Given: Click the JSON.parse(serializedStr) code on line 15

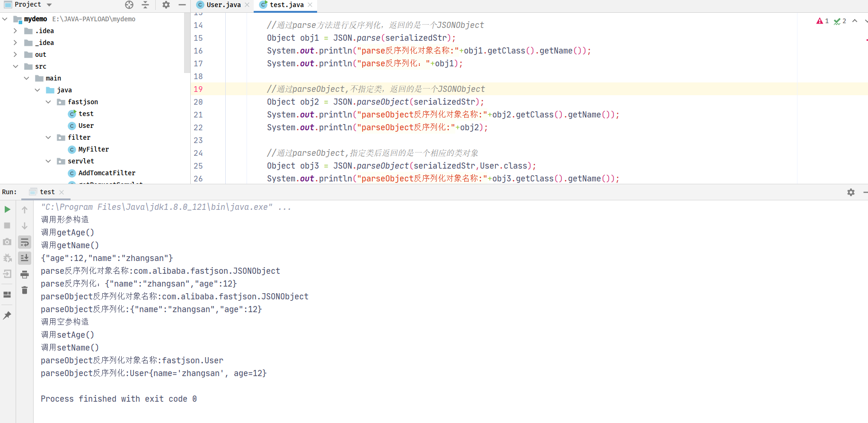Looking at the screenshot, I should click(x=392, y=38).
